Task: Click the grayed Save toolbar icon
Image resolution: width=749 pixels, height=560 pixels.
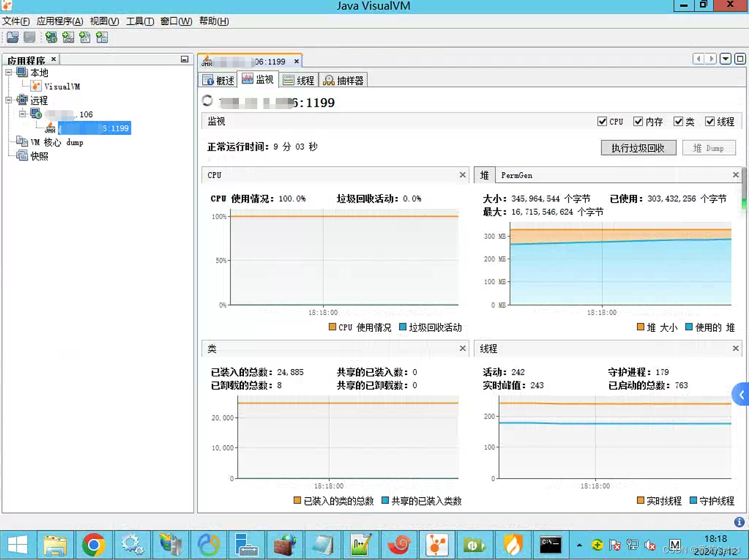Action: (x=30, y=37)
